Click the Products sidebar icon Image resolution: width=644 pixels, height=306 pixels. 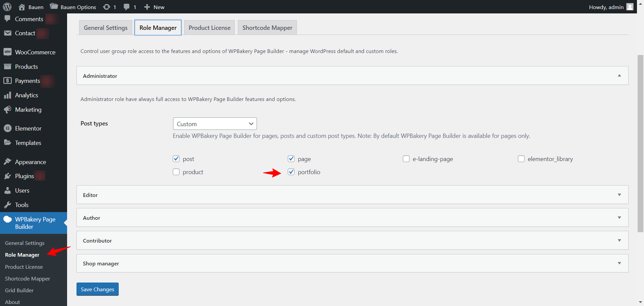7,66
